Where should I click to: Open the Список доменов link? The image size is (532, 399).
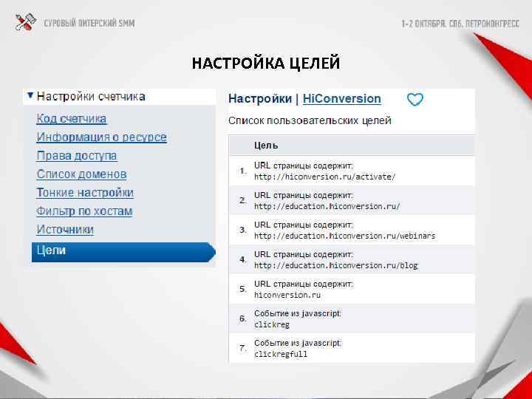coord(81,174)
